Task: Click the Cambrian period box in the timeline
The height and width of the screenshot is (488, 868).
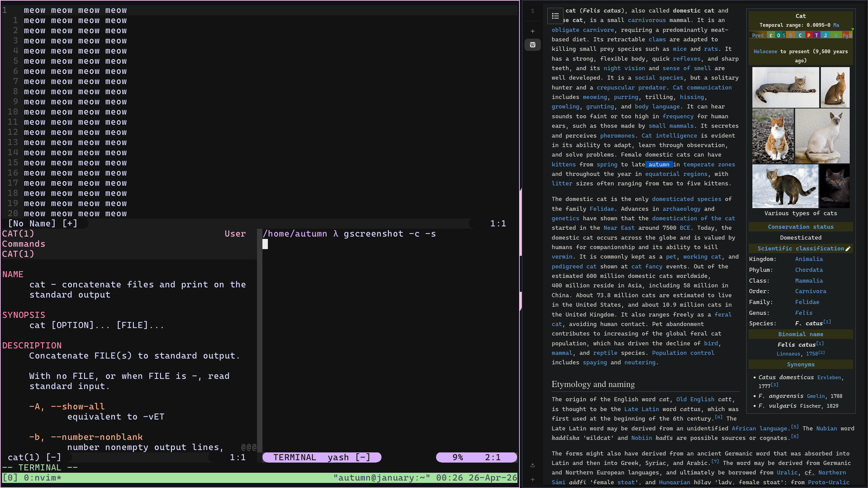Action: [771, 35]
